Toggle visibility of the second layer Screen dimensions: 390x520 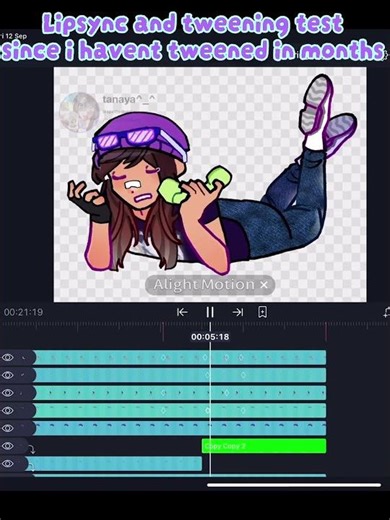pyautogui.click(x=8, y=375)
